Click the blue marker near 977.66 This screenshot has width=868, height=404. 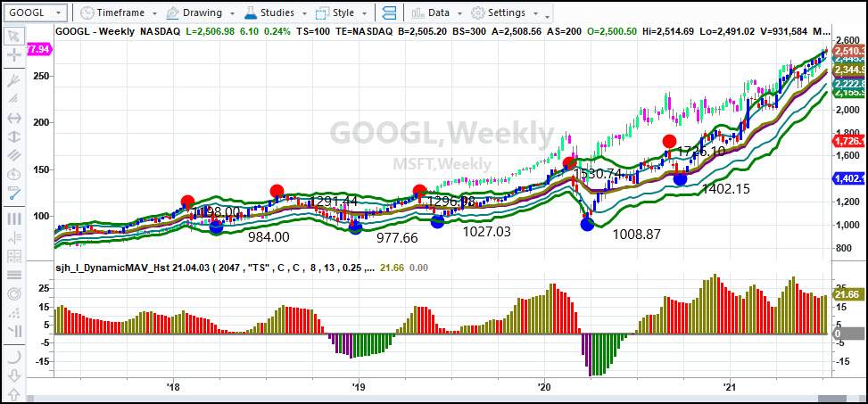tap(355, 227)
